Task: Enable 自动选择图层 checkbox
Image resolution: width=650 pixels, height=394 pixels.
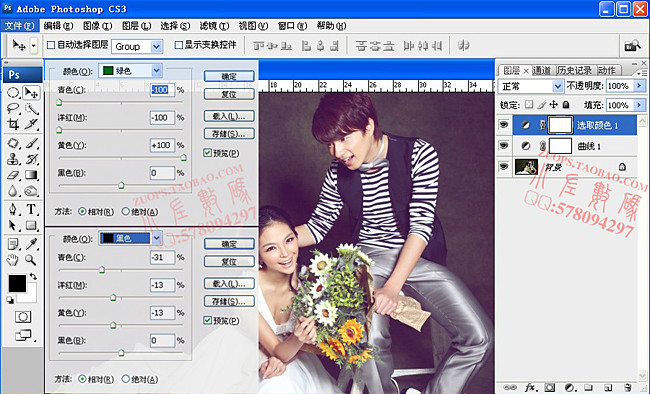Action: point(51,45)
